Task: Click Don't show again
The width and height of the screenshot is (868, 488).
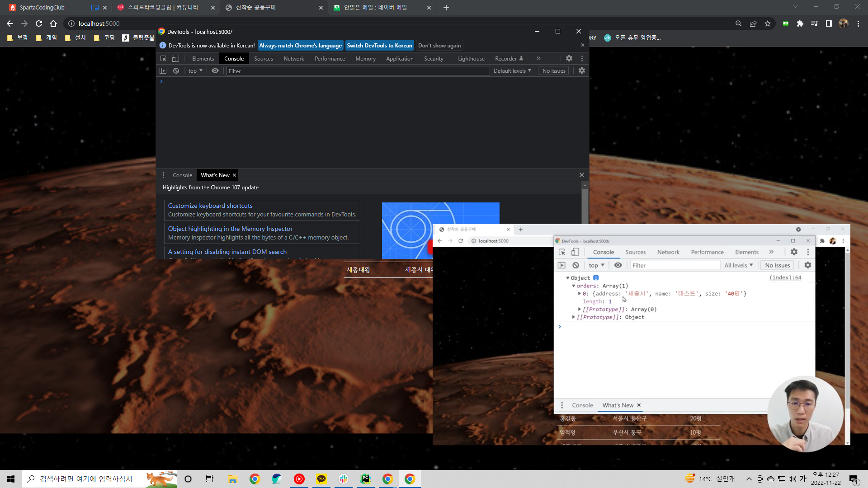Action: pos(439,46)
